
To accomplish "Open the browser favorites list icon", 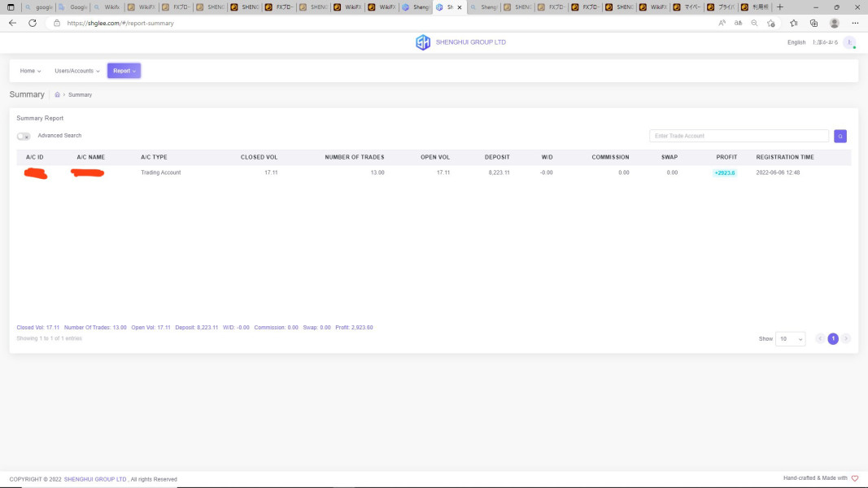I will [793, 23].
